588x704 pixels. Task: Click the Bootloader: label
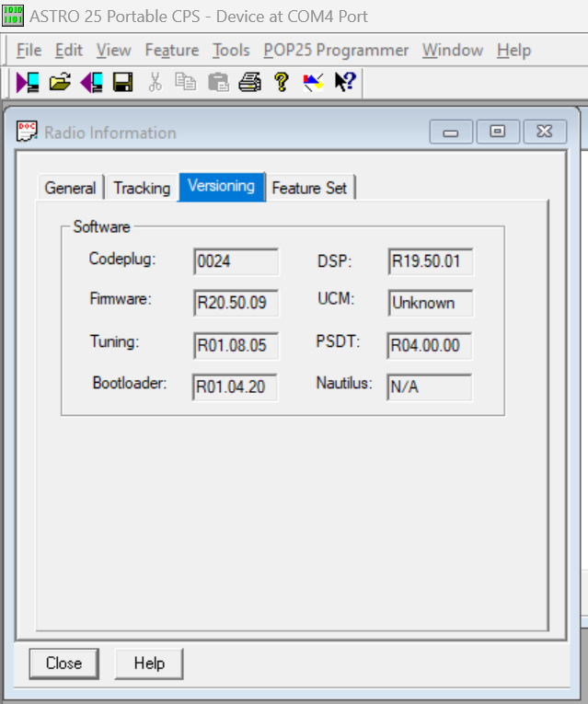tap(129, 383)
